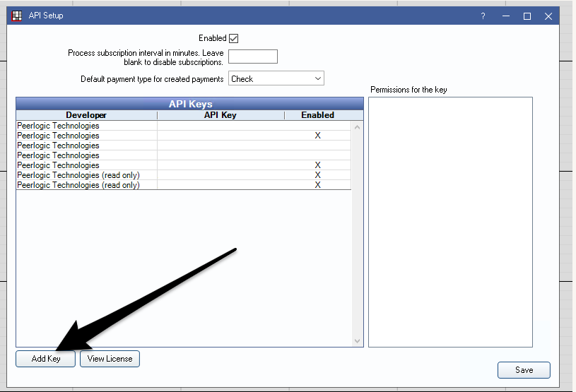Click the Enabled X in the last row

(x=318, y=185)
